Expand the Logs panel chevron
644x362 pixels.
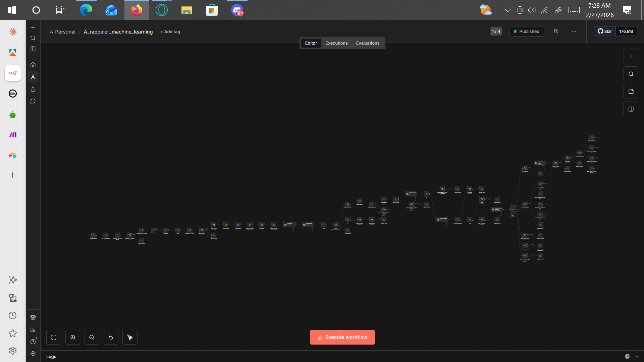tap(637, 356)
